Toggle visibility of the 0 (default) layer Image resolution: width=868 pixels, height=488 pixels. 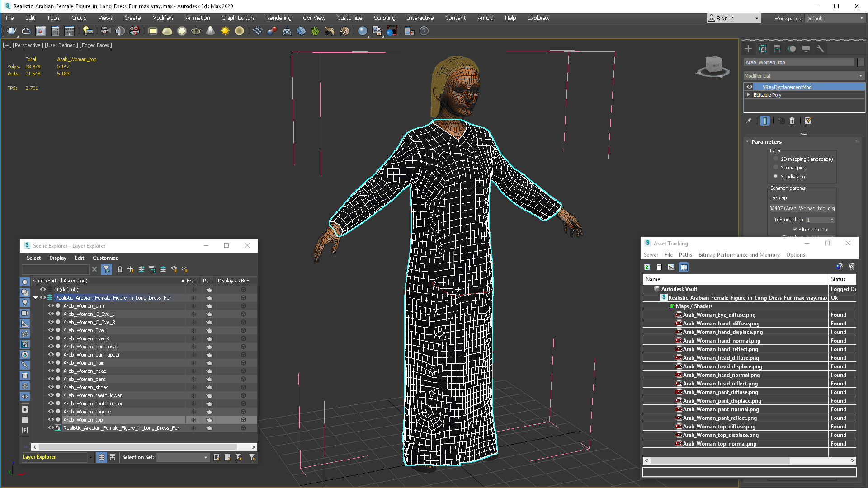(x=43, y=290)
